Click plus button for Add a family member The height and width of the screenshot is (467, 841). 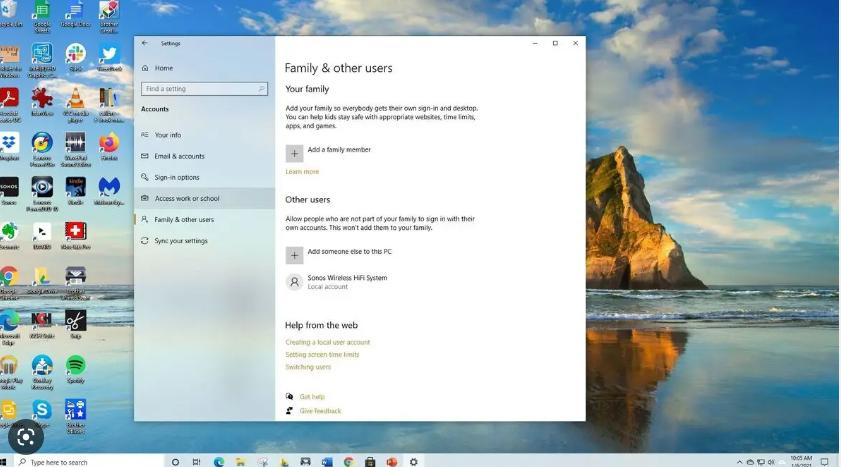click(x=294, y=153)
